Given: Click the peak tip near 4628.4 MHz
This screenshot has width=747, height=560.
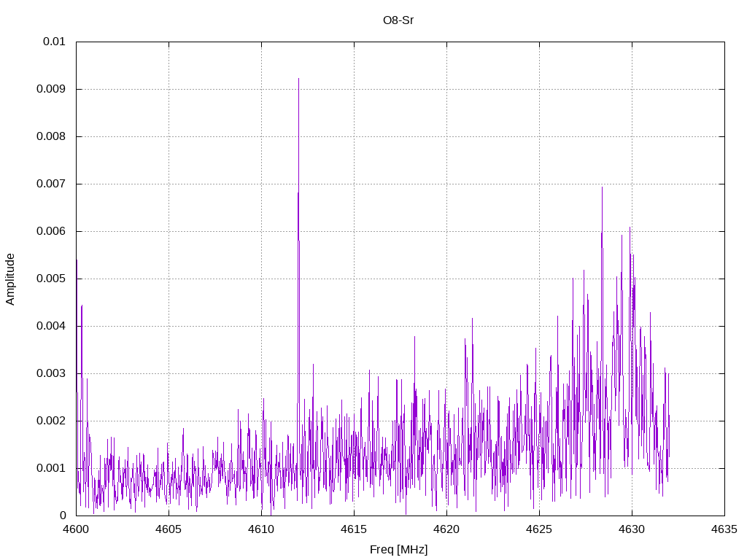Looking at the screenshot, I should (x=602, y=187).
